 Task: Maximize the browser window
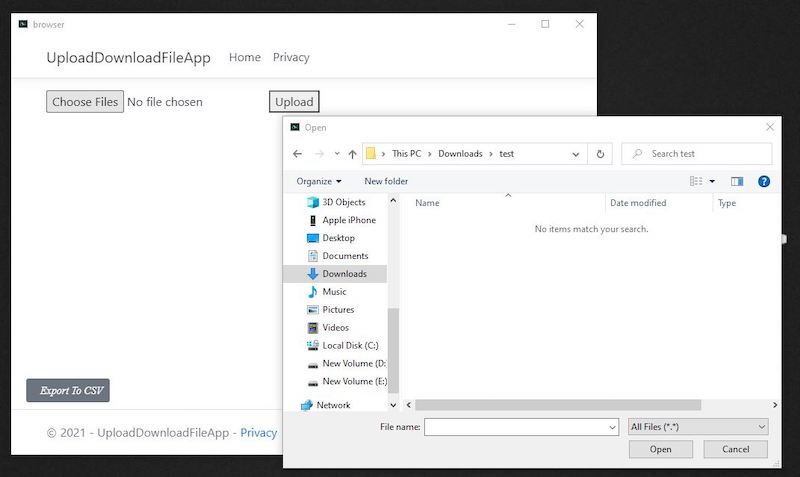(545, 24)
